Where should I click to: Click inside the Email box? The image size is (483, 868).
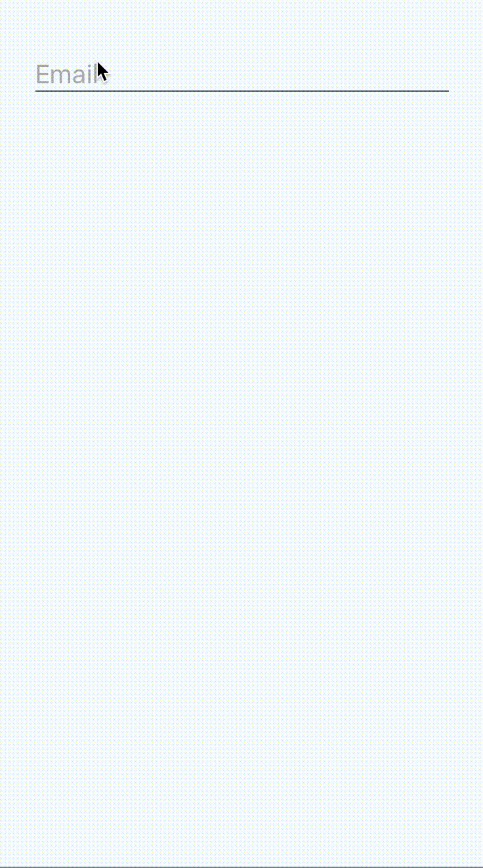point(241,75)
